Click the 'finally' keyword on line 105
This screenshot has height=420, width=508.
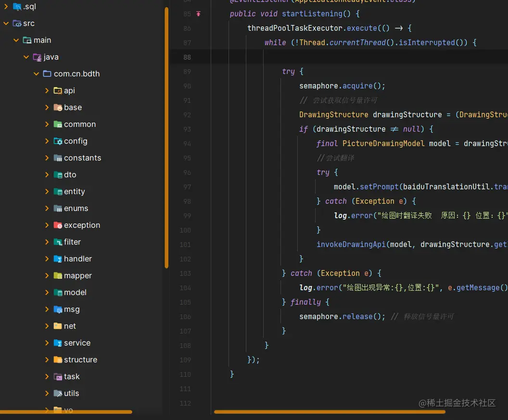pos(305,302)
